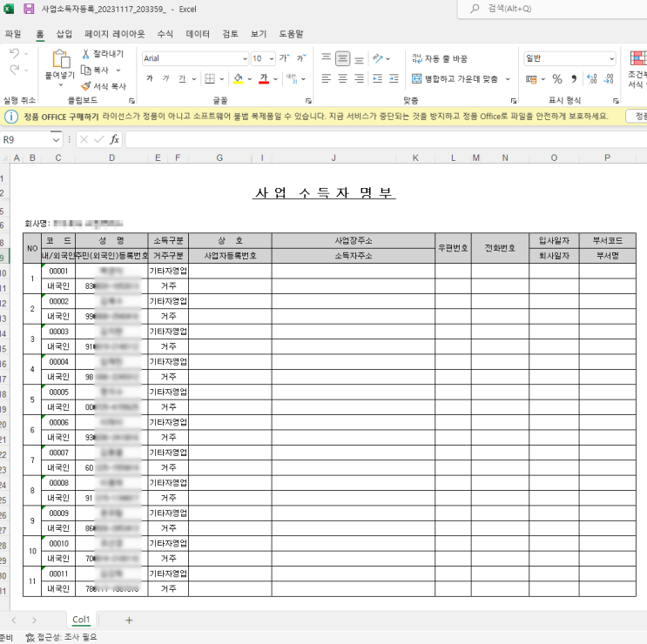Open borders dropdown arrow
Image resolution: width=647 pixels, height=644 pixels.
(x=221, y=78)
